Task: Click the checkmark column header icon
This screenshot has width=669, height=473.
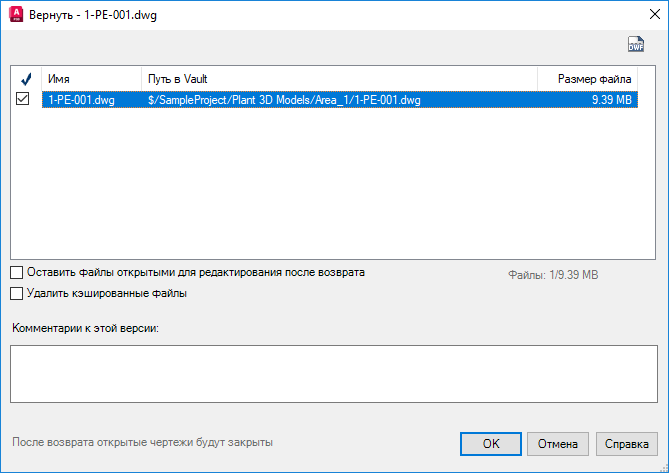Action: coord(26,78)
